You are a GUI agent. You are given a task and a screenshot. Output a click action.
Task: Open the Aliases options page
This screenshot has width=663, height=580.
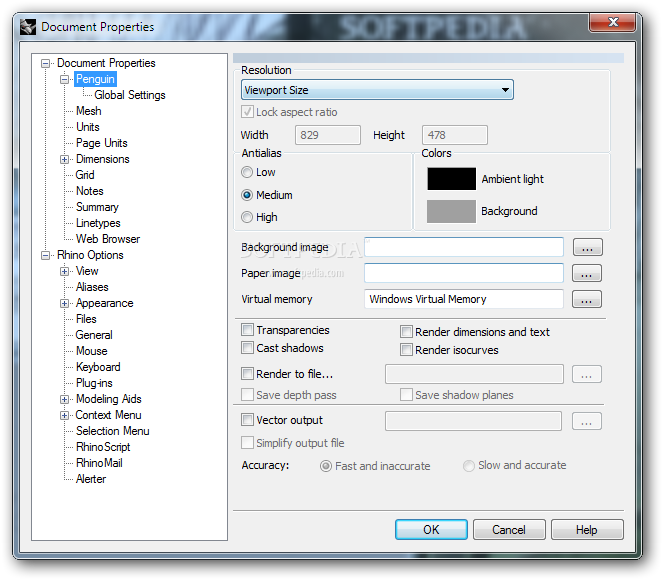click(x=92, y=287)
